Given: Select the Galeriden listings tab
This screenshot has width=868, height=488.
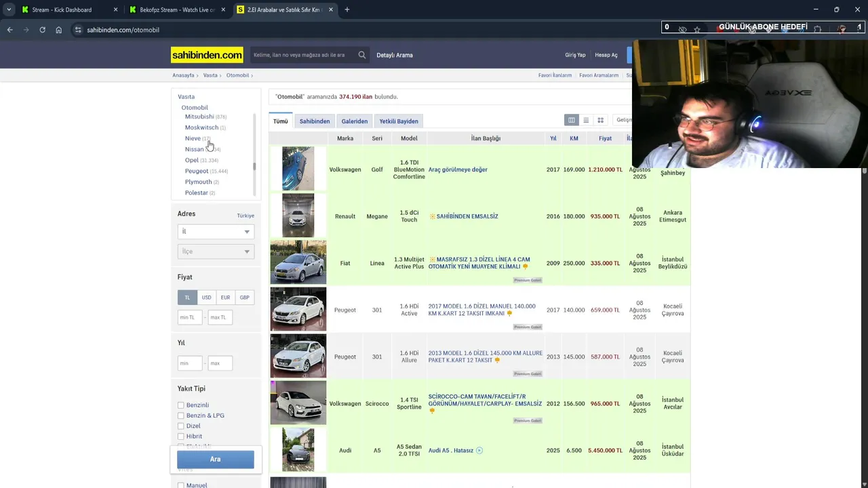Looking at the screenshot, I should pos(355,121).
